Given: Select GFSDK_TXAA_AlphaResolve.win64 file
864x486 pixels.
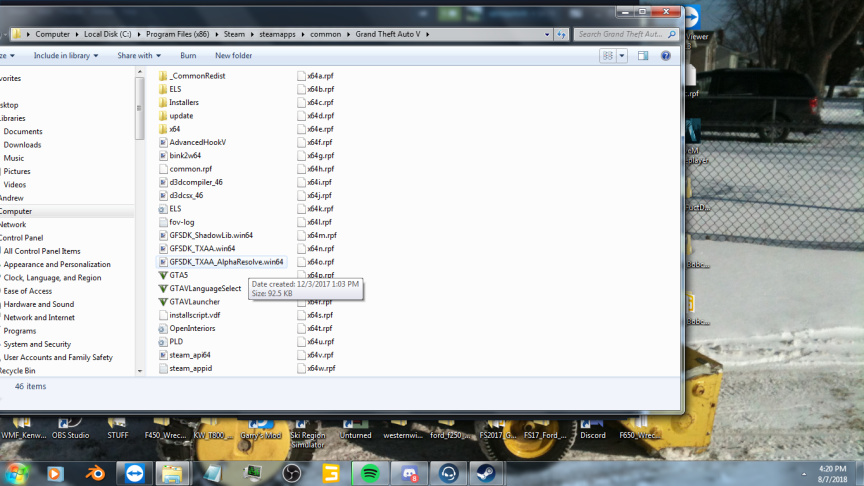Looking at the screenshot, I should click(221, 262).
